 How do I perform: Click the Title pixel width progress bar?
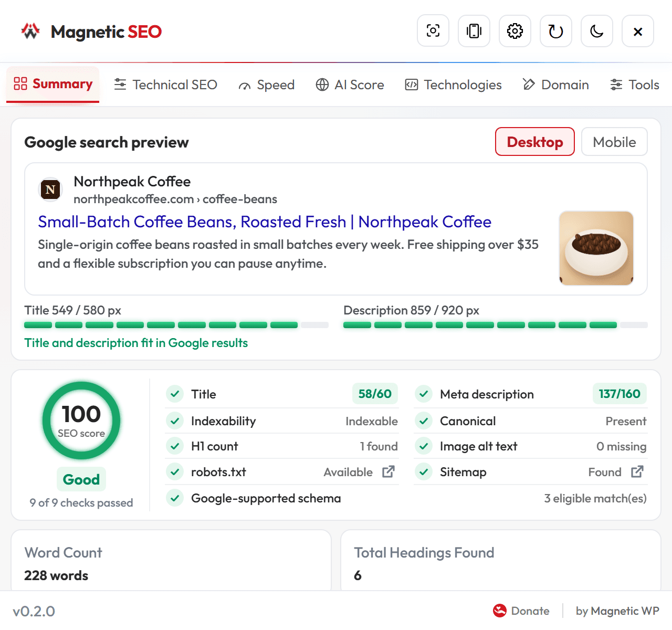point(176,325)
